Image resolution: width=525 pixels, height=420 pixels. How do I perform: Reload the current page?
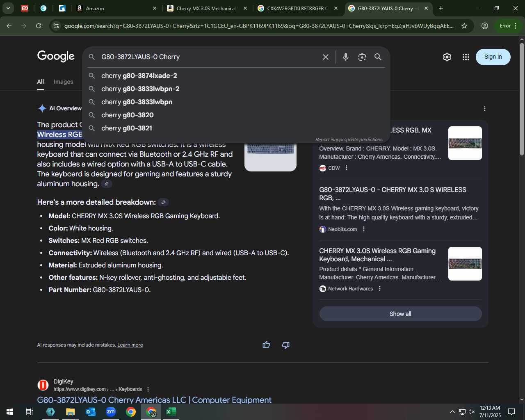click(39, 26)
